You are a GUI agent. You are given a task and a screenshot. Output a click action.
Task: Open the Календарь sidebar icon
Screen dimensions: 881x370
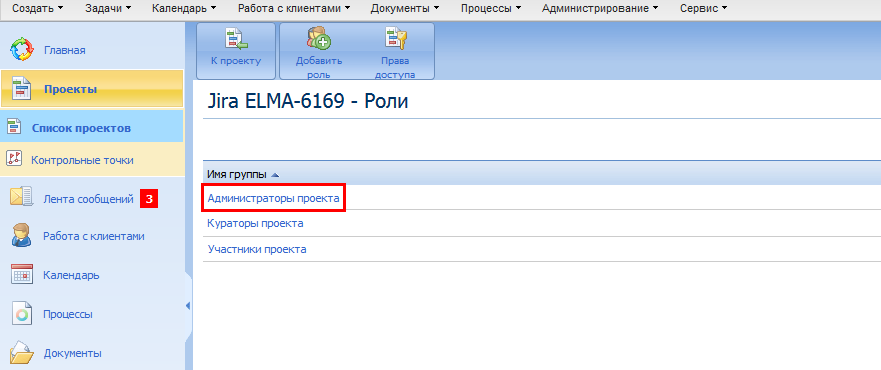click(22, 275)
